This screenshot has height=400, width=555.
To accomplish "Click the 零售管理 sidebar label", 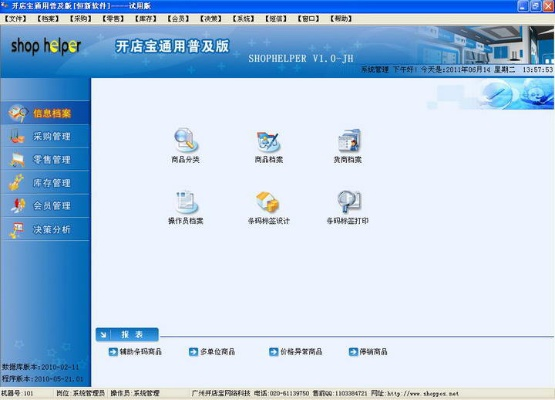I will [52, 160].
